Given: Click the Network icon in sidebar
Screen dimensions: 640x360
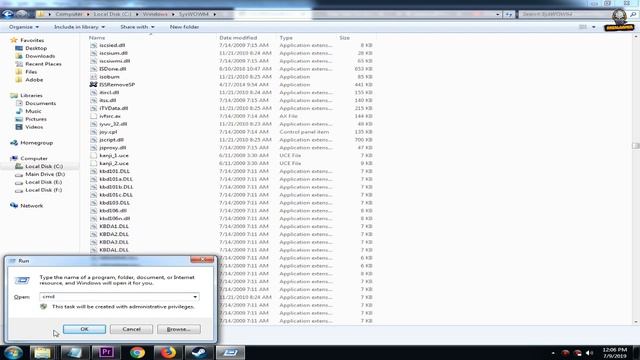Looking at the screenshot, I should click(x=14, y=206).
